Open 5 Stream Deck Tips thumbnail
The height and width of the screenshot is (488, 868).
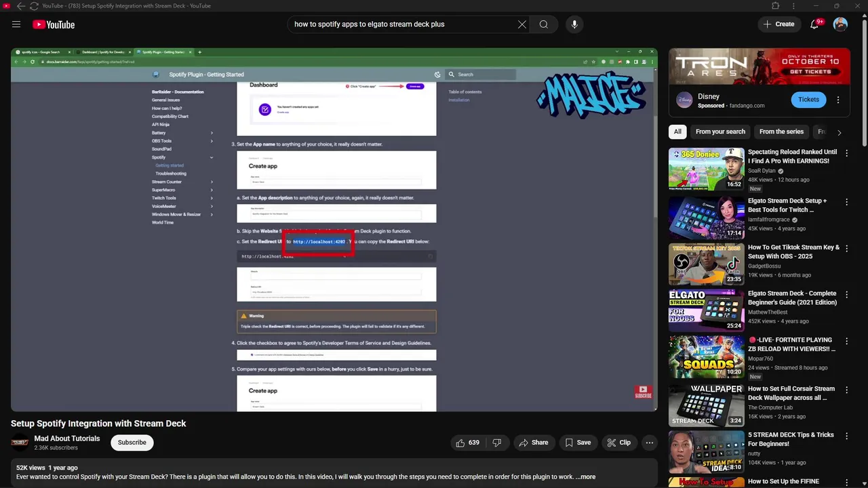706,451
